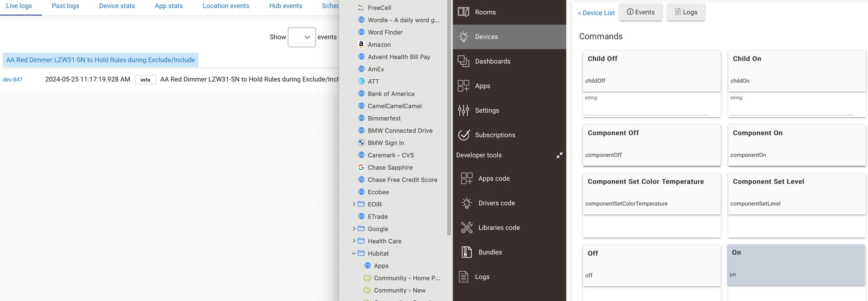Click the Libraries code tools icon
The image size is (868, 301).
(x=467, y=227)
